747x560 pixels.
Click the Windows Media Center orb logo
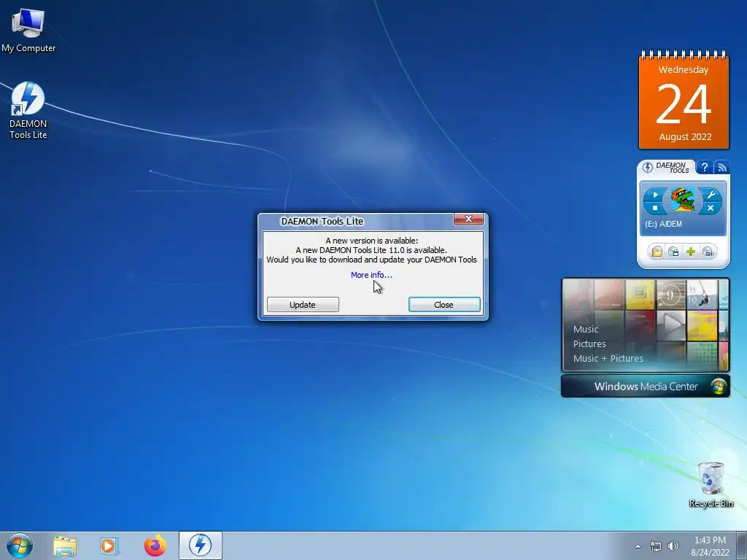718,386
